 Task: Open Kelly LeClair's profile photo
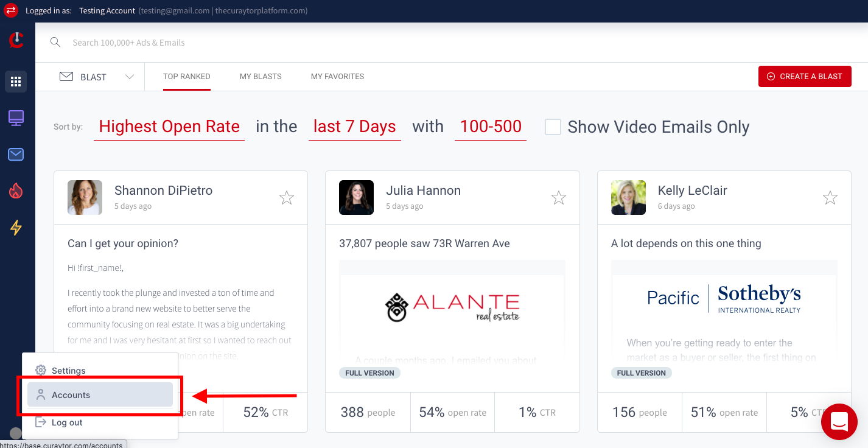[628, 197]
